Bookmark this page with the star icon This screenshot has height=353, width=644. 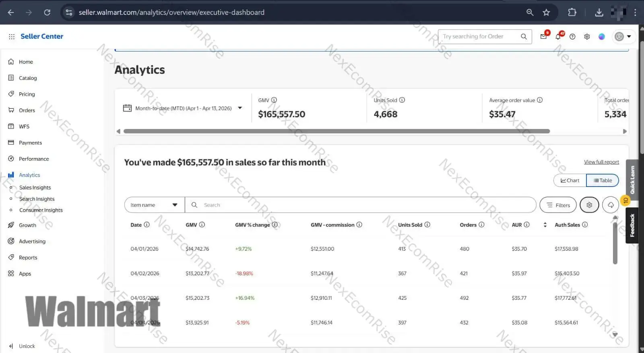coord(546,12)
